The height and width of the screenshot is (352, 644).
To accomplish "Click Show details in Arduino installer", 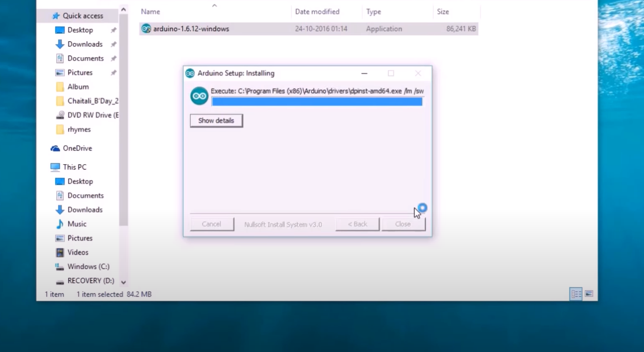I will 216,121.
